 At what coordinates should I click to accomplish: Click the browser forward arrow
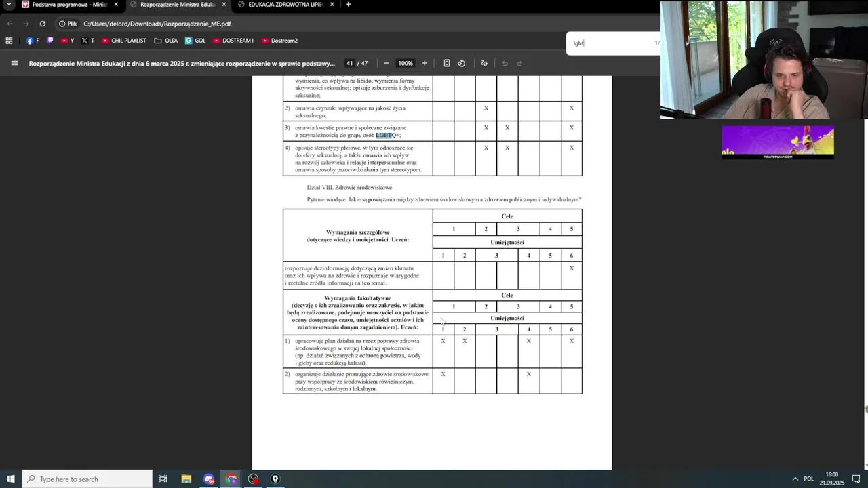point(26,24)
